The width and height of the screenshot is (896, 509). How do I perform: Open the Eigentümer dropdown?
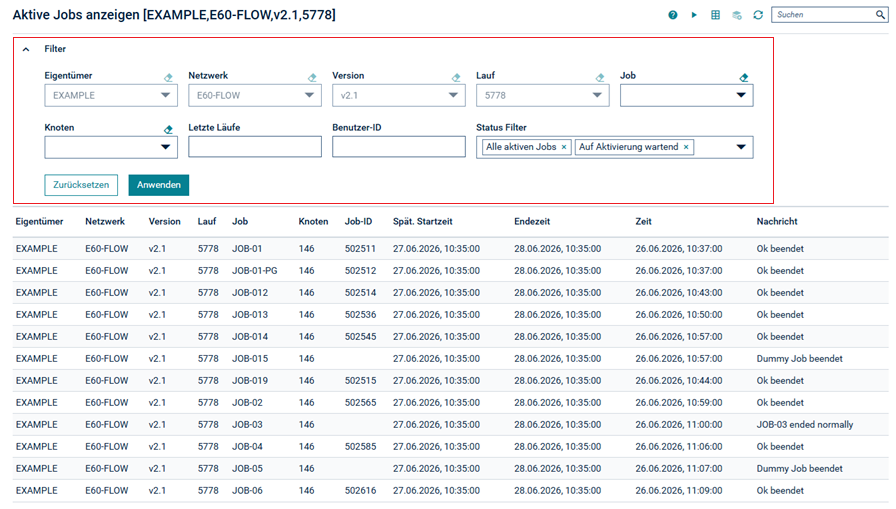[x=111, y=95]
